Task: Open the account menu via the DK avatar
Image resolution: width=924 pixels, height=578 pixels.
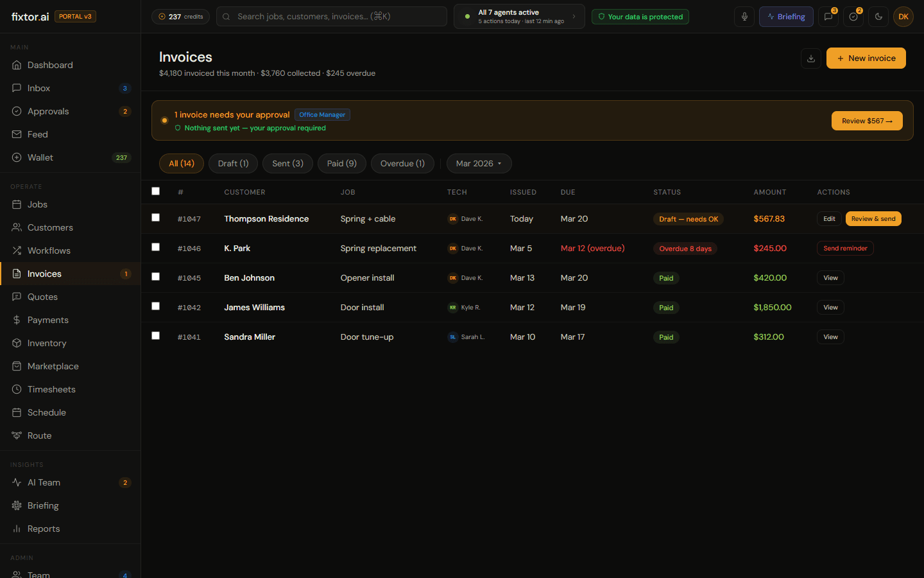Action: (x=903, y=16)
